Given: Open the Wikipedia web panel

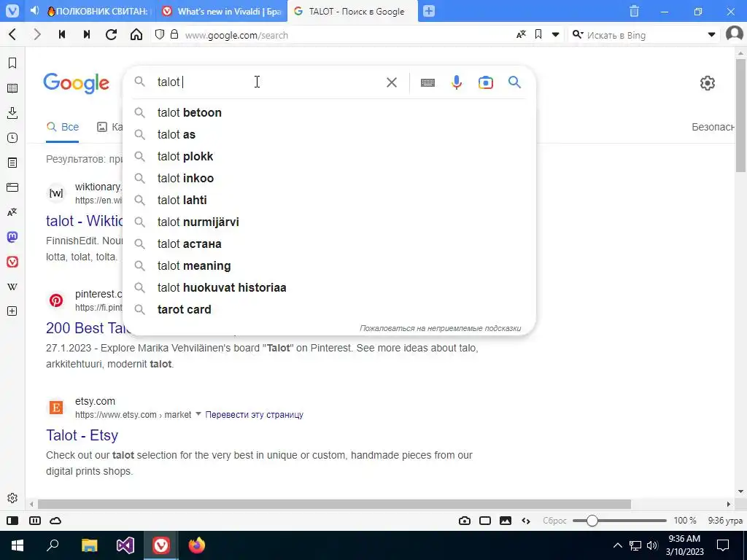Looking at the screenshot, I should tap(12, 287).
